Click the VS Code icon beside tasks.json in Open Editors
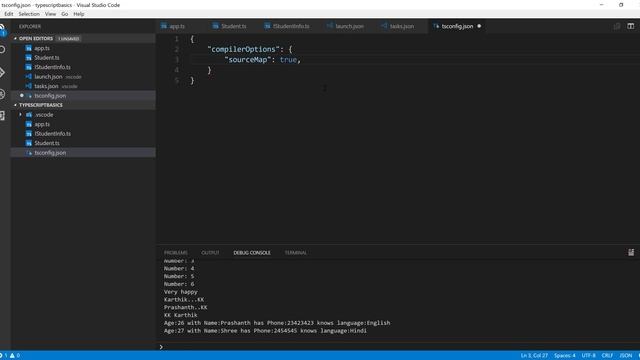Viewport: 640px width, 360px height. (29, 86)
